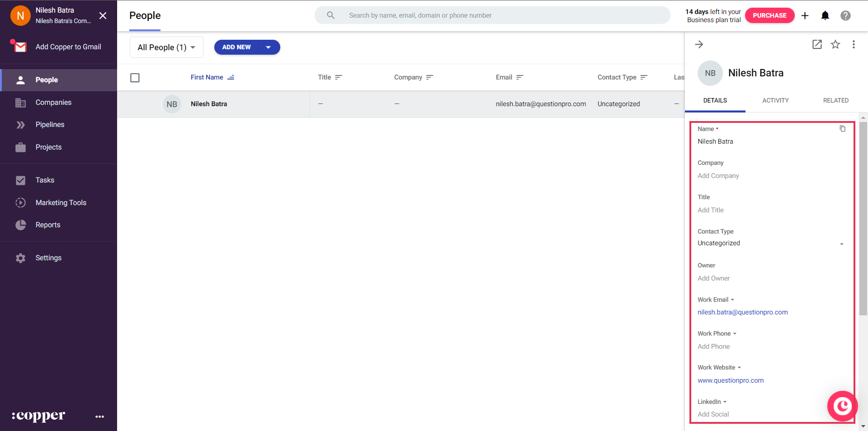Click the notifications bell icon
The image size is (868, 431).
825,15
